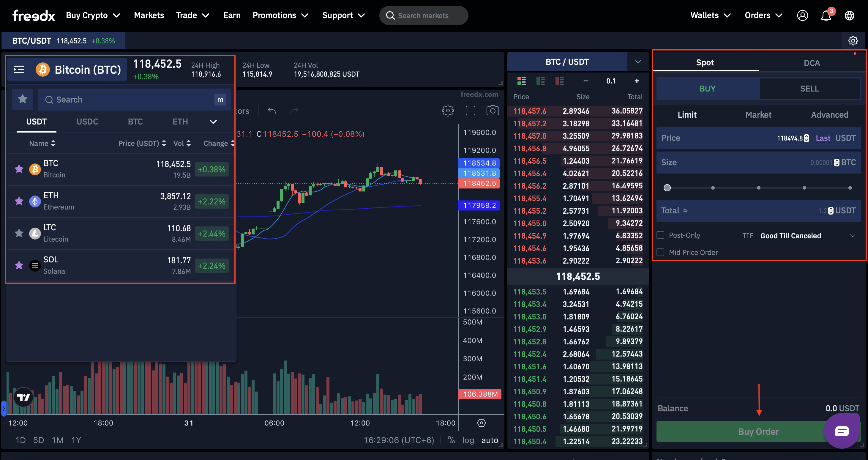This screenshot has height=460, width=868.
Task: Click the chart undo arrow
Action: pos(272,111)
